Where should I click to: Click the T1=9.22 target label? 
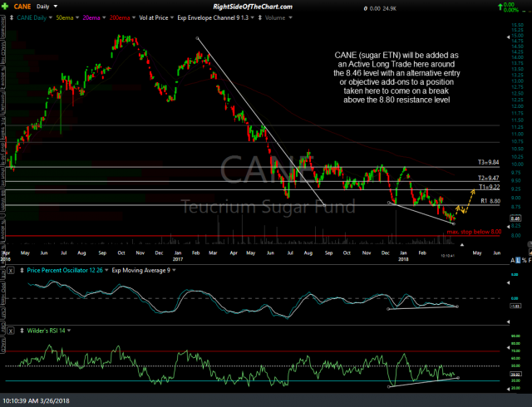490,187
